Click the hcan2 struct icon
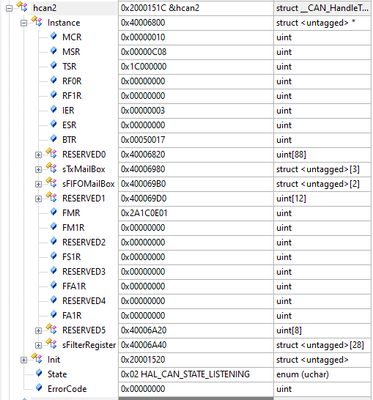This screenshot has width=373, height=400. (x=22, y=7)
